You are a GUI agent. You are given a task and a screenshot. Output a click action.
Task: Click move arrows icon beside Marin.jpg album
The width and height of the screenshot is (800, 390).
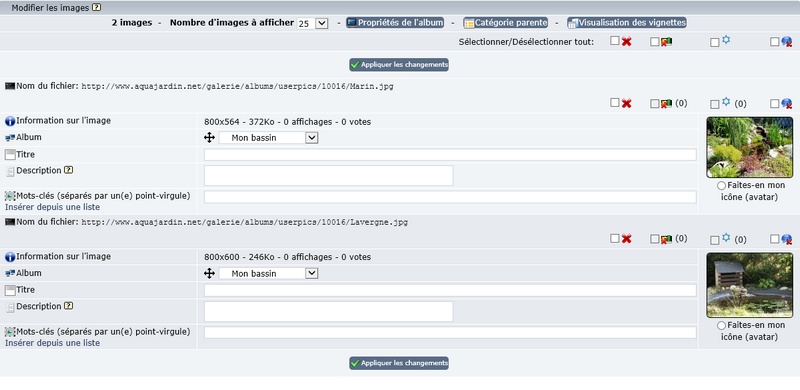(x=209, y=137)
